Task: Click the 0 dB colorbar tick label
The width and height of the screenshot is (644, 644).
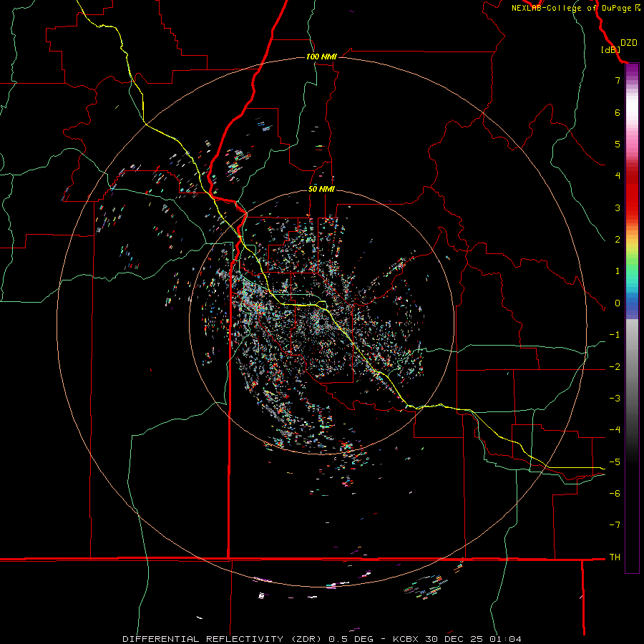Action: click(618, 303)
